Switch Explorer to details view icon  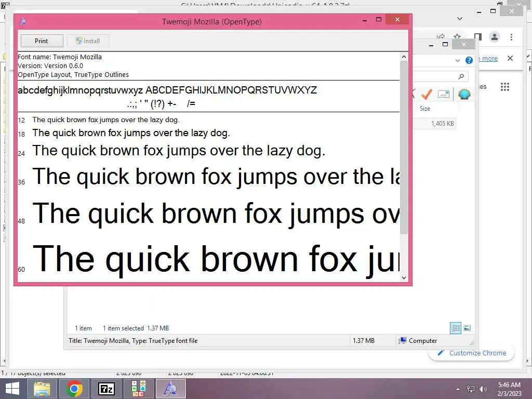pyautogui.click(x=456, y=328)
